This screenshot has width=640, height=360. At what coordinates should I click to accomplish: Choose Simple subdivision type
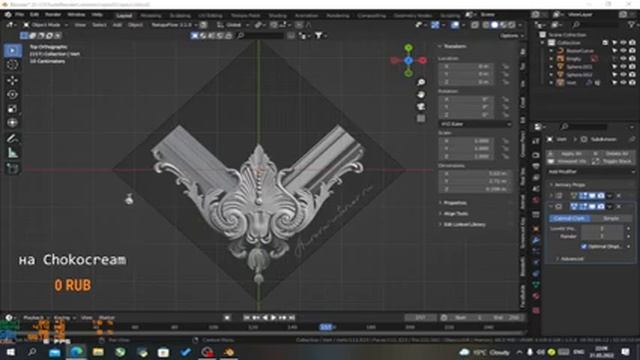point(611,219)
